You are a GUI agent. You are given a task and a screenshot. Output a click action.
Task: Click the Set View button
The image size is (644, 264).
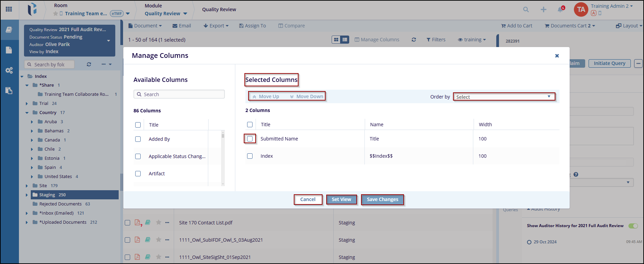click(341, 199)
